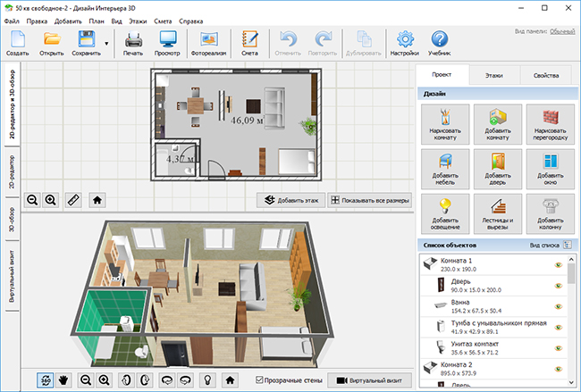The image size is (581, 392).
Task: Reset 2D plan with home icon
Action: pyautogui.click(x=97, y=200)
